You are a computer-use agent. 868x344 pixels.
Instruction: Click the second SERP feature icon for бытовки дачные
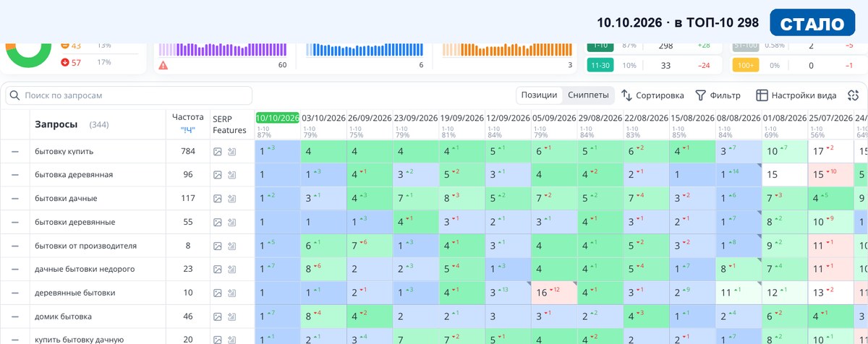[x=232, y=199]
